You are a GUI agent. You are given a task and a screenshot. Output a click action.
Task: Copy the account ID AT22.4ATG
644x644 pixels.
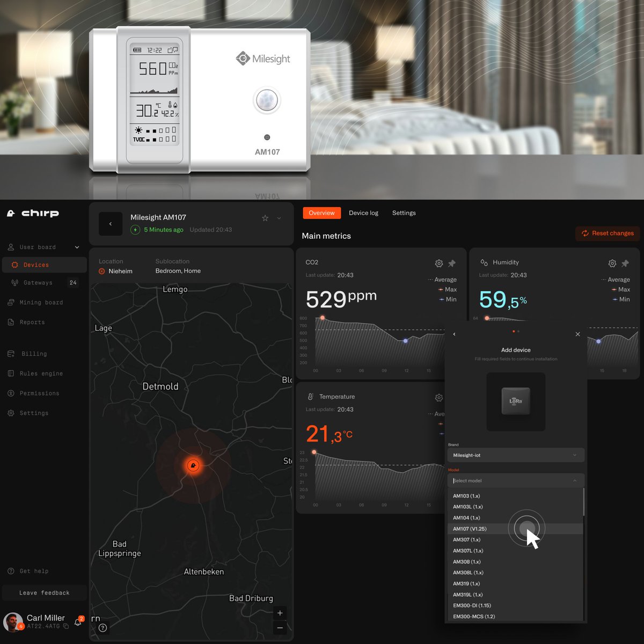(66, 626)
